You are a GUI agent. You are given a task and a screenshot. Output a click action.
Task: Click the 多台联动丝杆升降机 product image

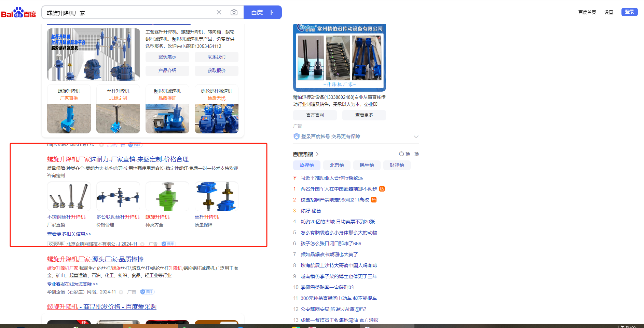pos(118,196)
